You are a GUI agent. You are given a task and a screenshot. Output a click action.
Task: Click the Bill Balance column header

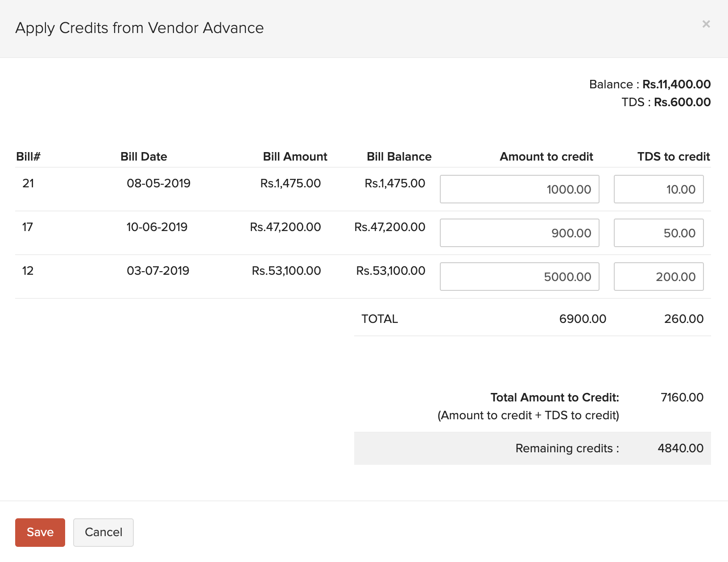point(399,157)
